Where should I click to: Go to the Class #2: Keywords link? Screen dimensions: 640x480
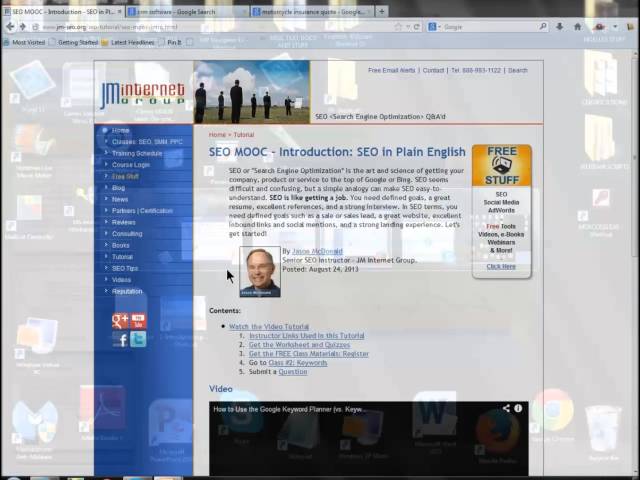tap(298, 362)
